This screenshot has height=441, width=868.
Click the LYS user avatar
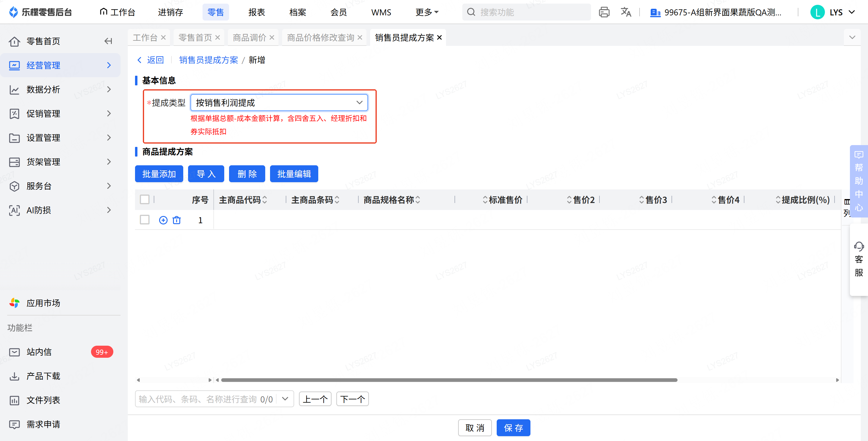(x=817, y=12)
